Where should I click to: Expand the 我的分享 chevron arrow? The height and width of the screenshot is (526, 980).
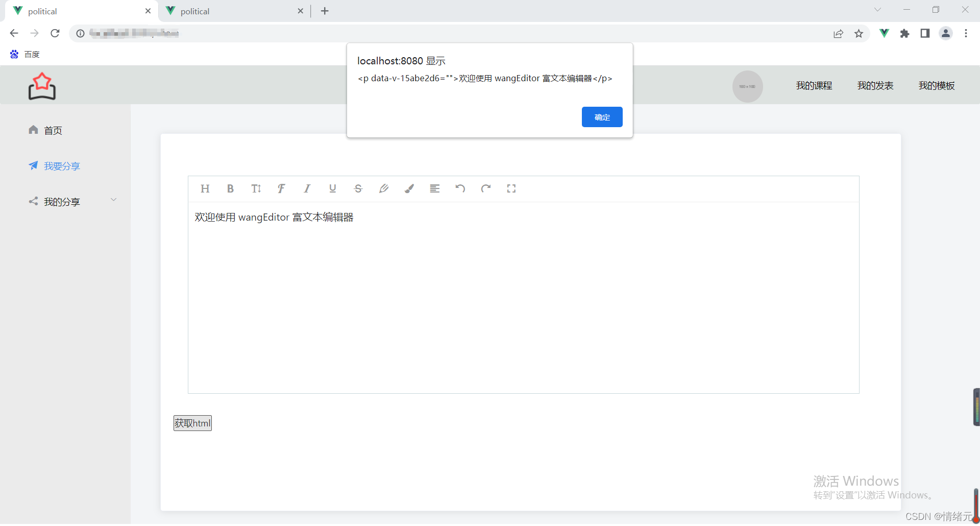tap(114, 200)
